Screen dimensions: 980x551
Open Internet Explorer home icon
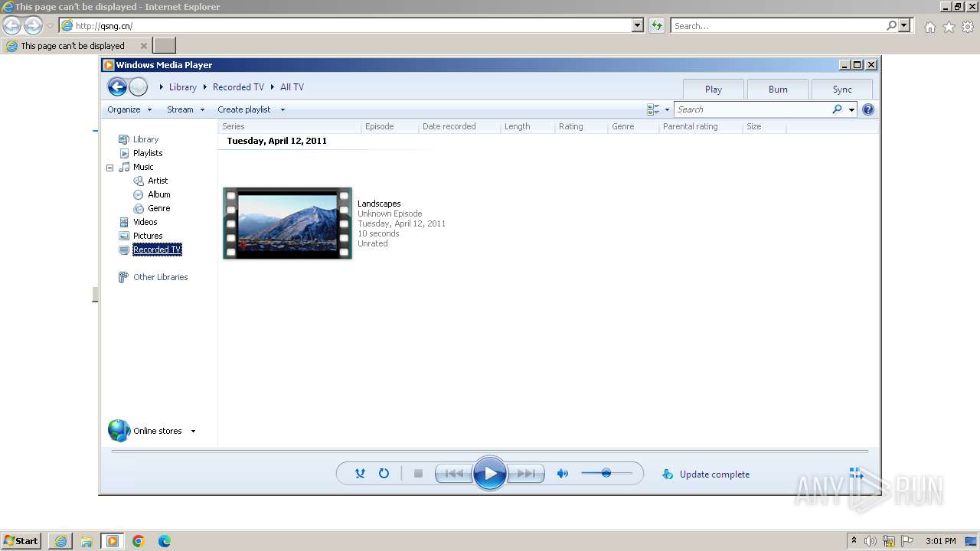pos(929,27)
